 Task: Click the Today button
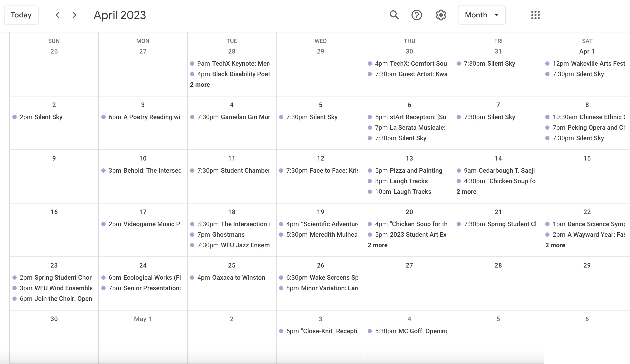[x=21, y=15]
